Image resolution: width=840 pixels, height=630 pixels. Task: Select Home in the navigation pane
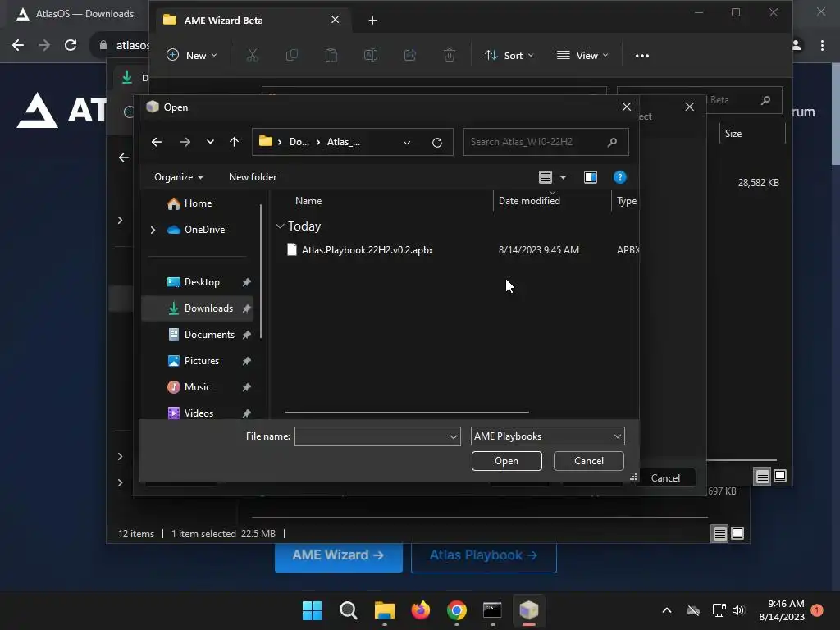coord(198,203)
